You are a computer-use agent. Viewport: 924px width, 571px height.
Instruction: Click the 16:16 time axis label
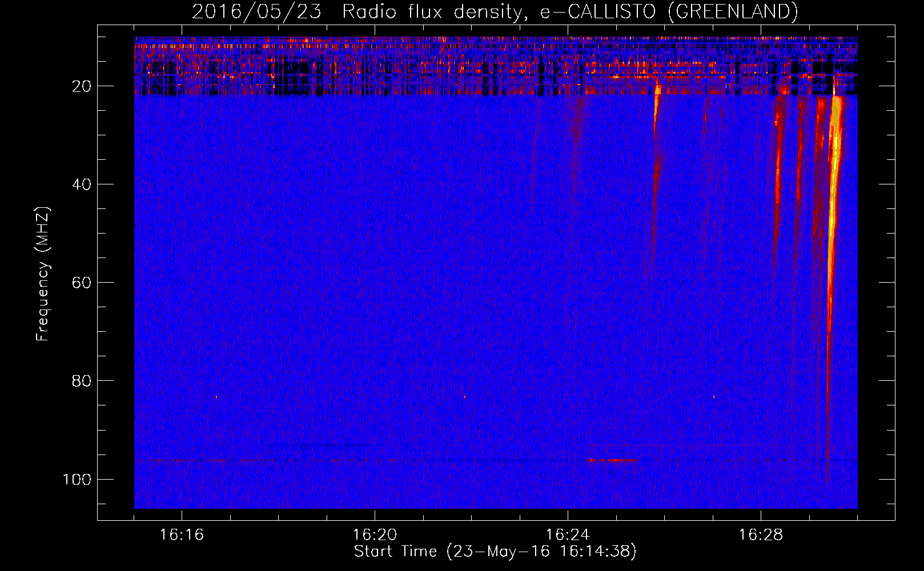[x=182, y=535]
